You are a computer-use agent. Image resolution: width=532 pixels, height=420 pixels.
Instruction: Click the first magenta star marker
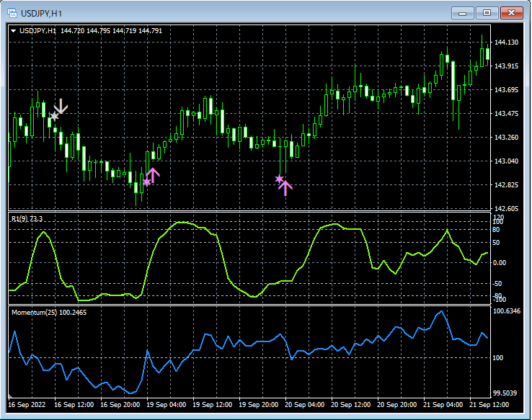tap(146, 182)
